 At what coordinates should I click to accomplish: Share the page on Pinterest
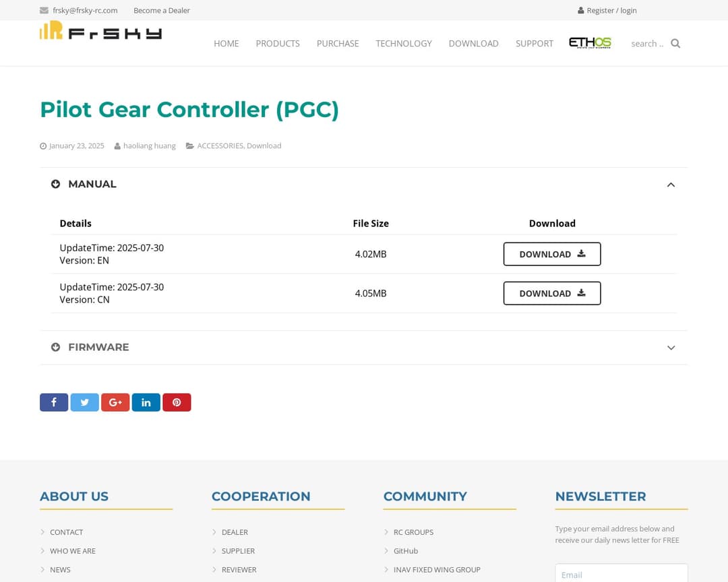(177, 402)
